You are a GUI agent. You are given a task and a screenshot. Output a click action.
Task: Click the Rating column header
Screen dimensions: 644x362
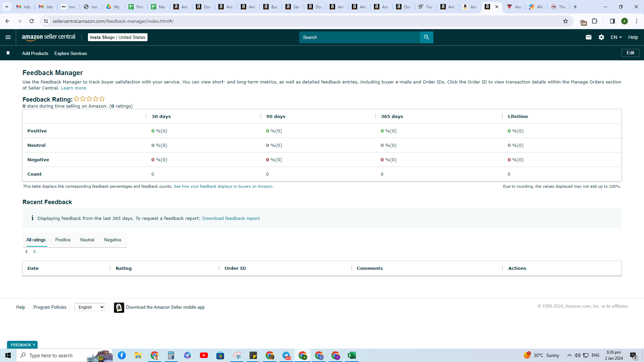(x=123, y=268)
